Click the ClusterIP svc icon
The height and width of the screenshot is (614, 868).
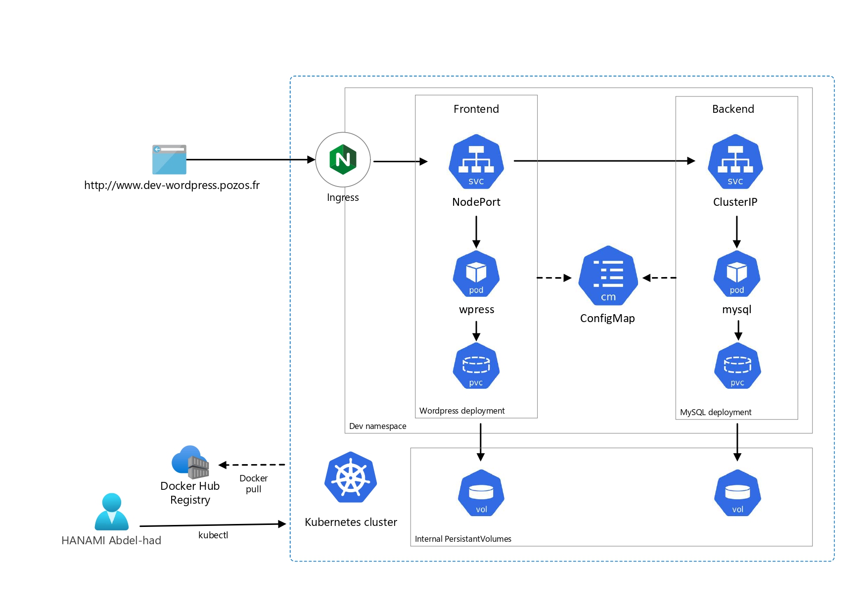click(735, 162)
